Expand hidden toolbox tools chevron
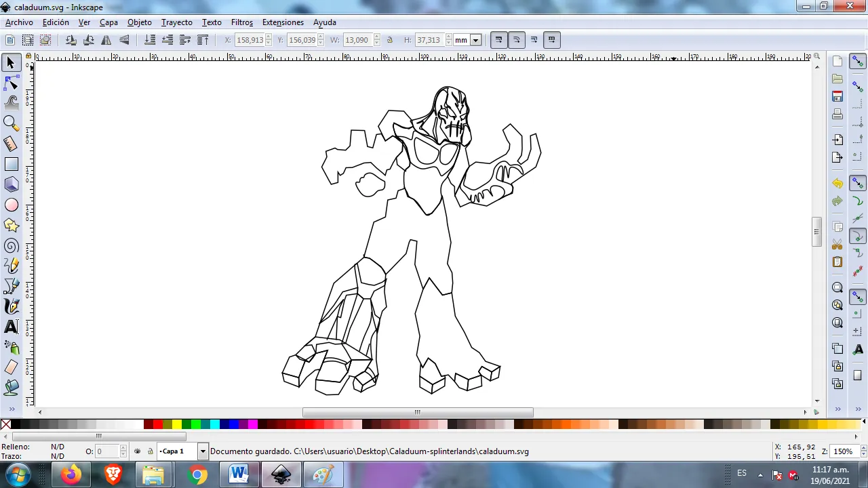 coord(11,409)
